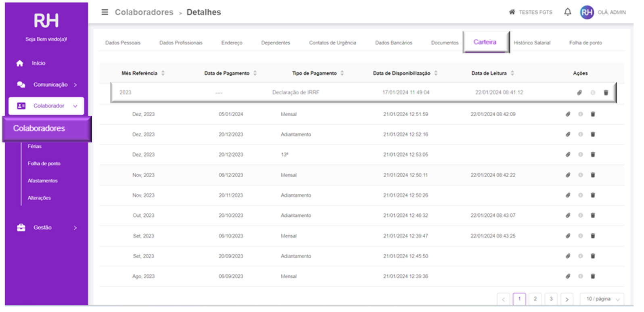Viewport: 644px width, 312px height.
Task: Open Alterações sidebar item
Action: (39, 198)
